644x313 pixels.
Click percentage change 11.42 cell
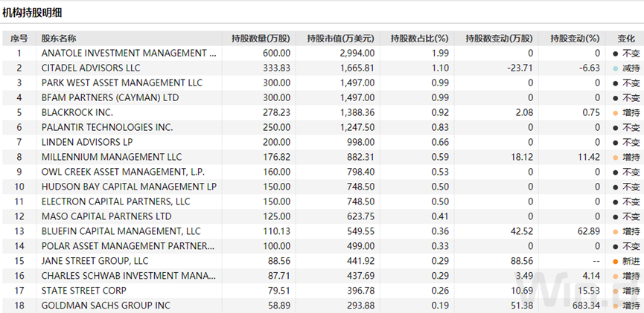(589, 157)
